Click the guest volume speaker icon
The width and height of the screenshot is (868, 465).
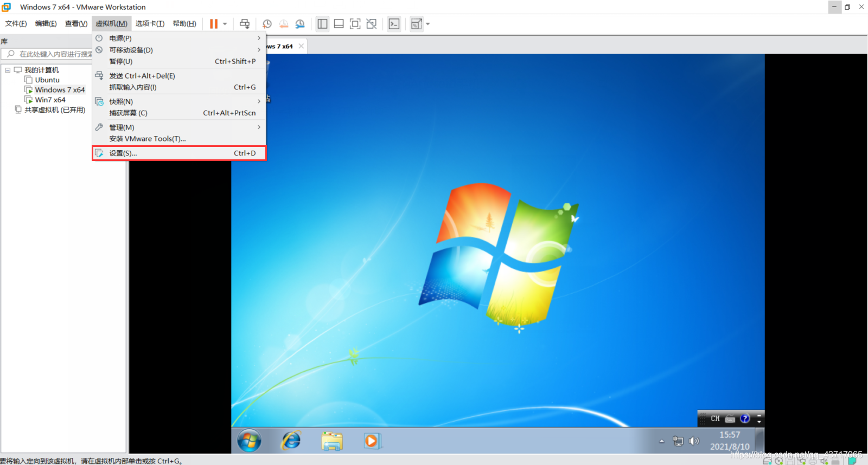click(694, 441)
